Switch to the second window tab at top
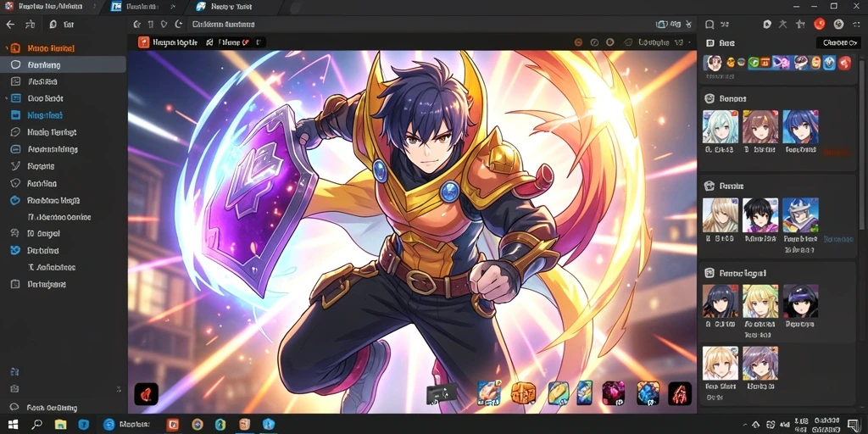868x434 pixels. (142, 7)
